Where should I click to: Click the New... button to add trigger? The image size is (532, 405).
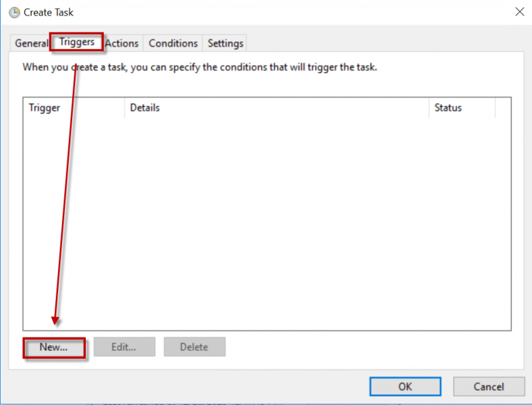pos(54,347)
